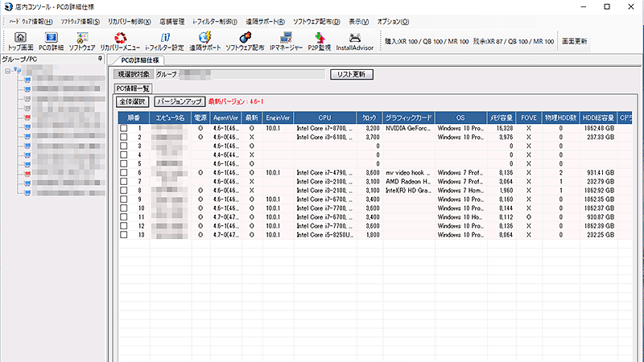Sort by the グラフィックカード column header
The height and width of the screenshot is (362, 644).
click(409, 117)
